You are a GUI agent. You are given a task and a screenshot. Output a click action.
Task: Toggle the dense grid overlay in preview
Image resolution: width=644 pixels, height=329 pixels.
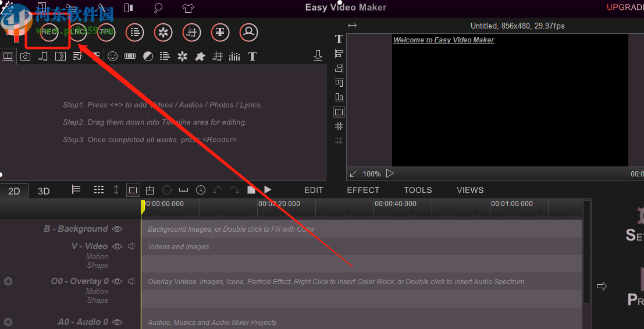[339, 126]
